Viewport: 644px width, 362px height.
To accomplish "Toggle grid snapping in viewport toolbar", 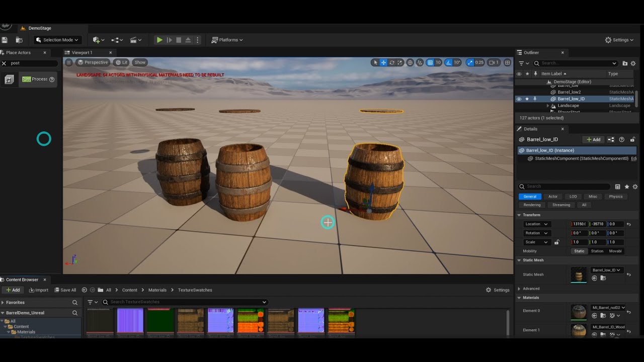I will tap(430, 62).
